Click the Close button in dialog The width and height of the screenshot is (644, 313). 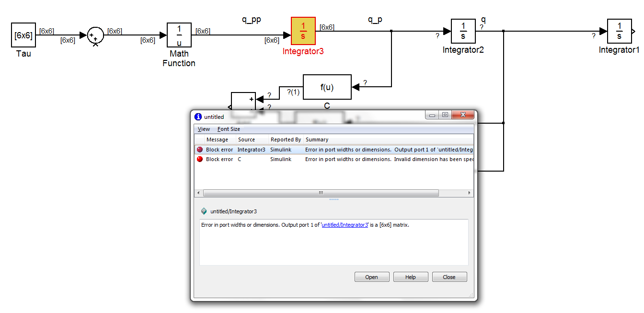coord(449,277)
